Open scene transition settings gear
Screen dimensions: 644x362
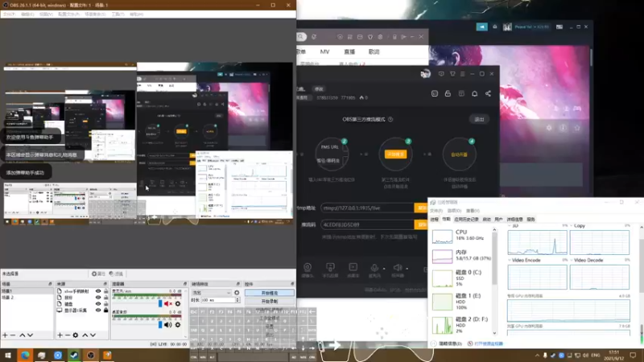click(237, 293)
